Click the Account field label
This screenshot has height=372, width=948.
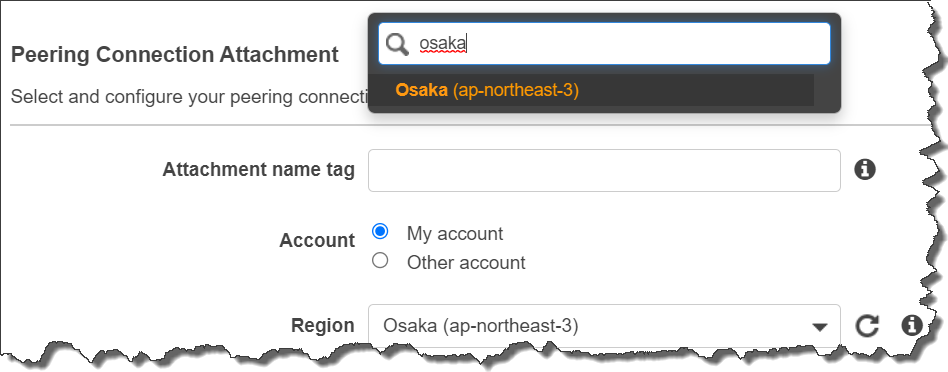point(317,241)
